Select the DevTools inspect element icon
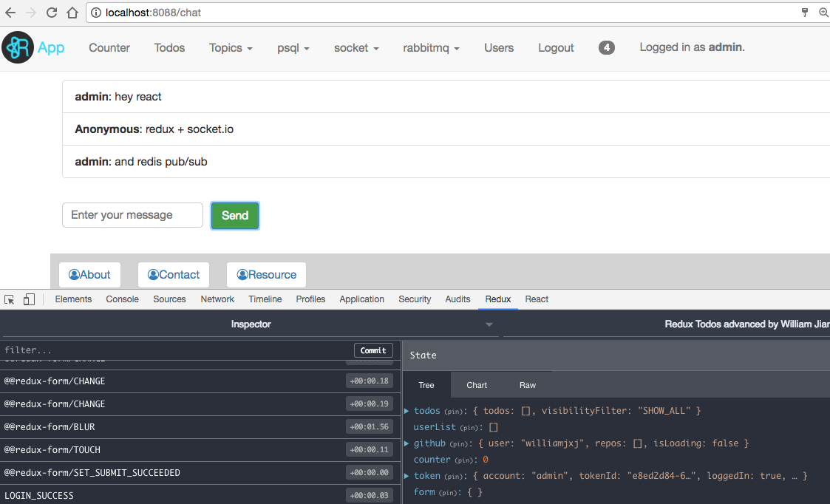This screenshot has height=504, width=830. 10,299
